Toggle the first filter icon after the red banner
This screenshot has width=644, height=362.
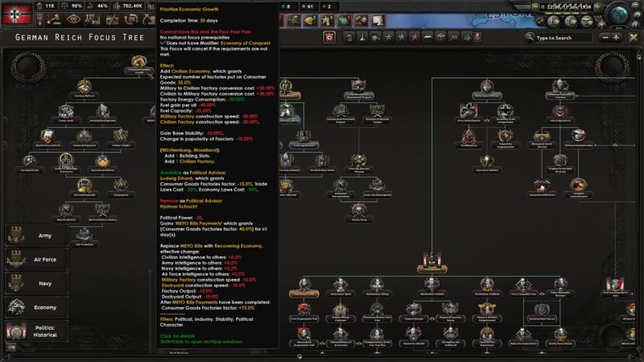(349, 37)
